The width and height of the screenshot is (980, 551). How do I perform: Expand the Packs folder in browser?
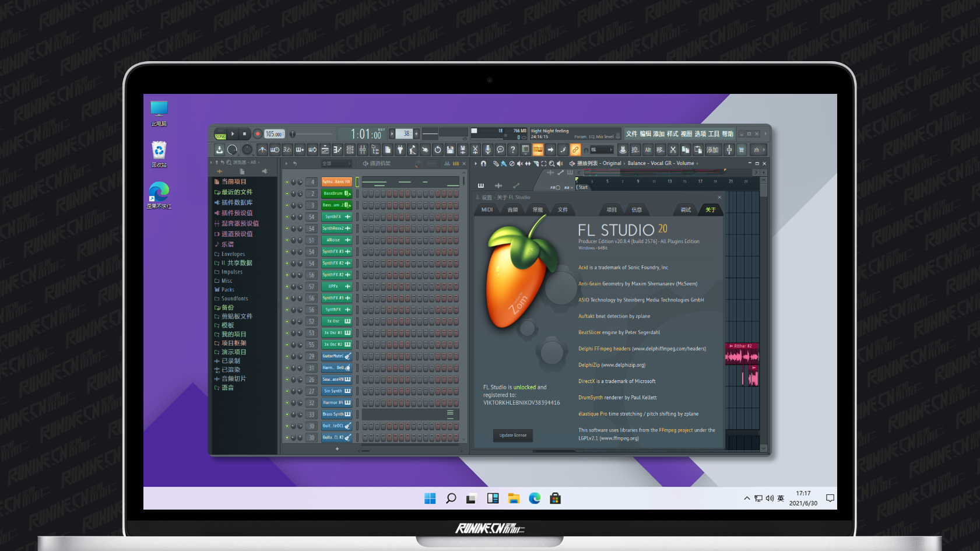[227, 290]
